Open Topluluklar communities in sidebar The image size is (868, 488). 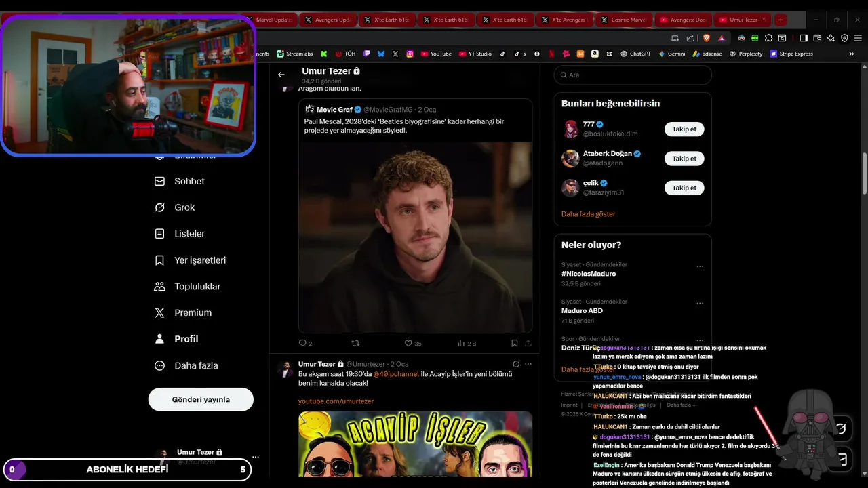pos(188,287)
